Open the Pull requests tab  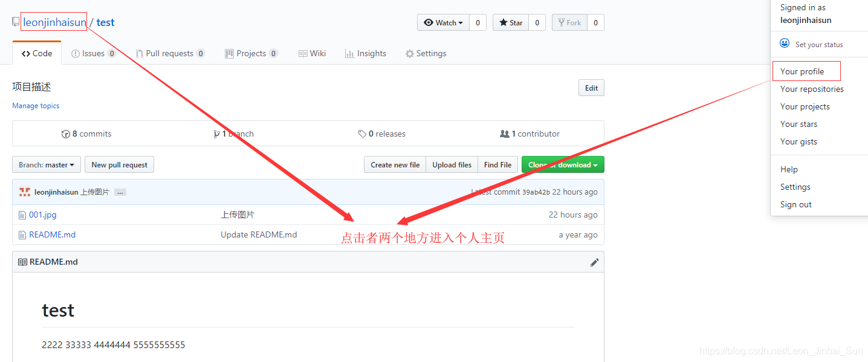pos(170,53)
